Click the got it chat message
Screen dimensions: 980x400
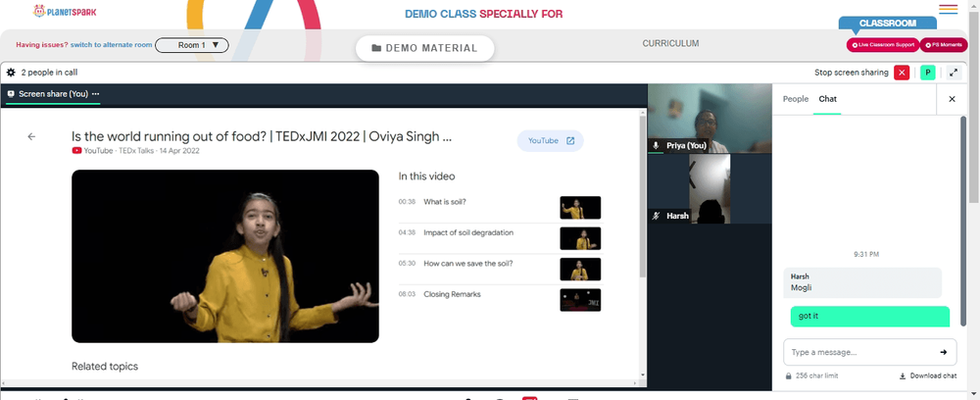[x=870, y=317]
